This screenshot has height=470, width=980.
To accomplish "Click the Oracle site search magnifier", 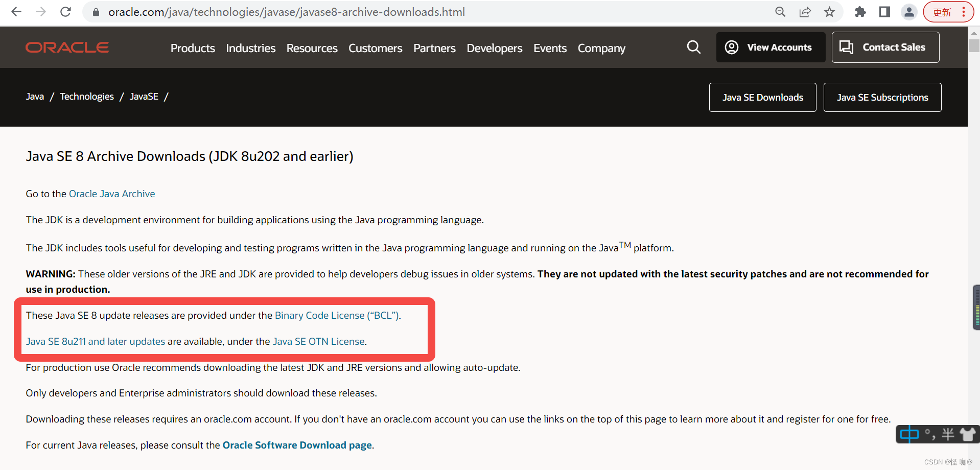I will pos(693,48).
